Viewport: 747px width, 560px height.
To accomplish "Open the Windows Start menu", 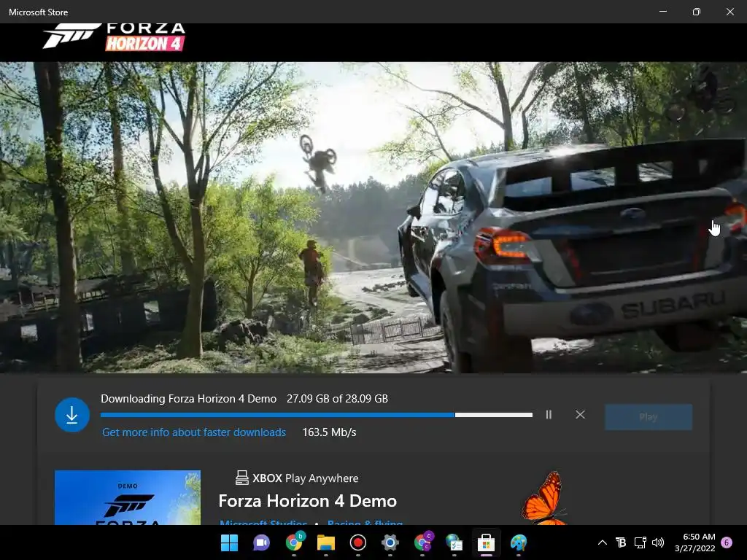I will [x=229, y=542].
